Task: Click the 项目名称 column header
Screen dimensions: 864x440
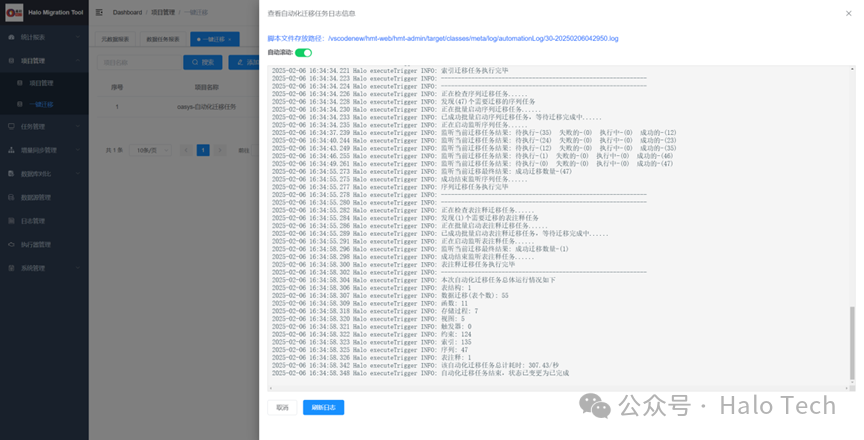Action: (207, 87)
